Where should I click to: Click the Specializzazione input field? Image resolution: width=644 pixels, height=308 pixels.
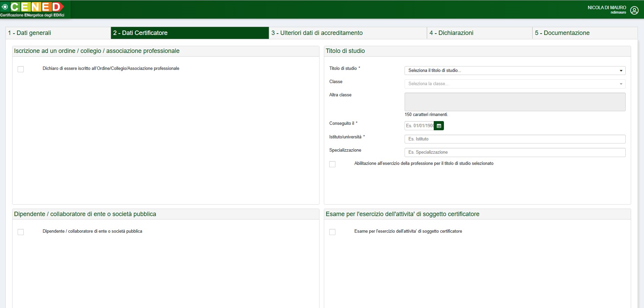click(515, 152)
